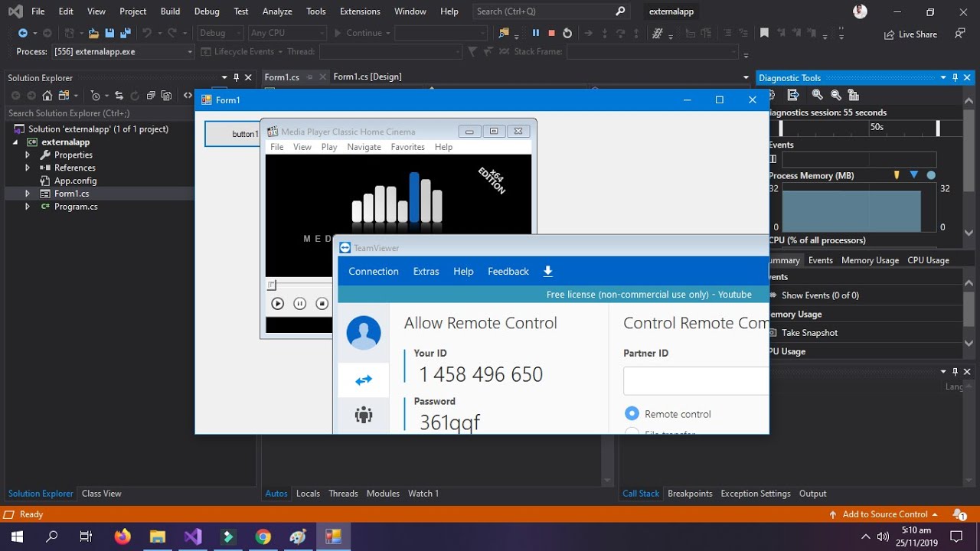Click Reset View icon in Diagnostic Tools
This screenshot has height=551, width=980.
tap(854, 95)
